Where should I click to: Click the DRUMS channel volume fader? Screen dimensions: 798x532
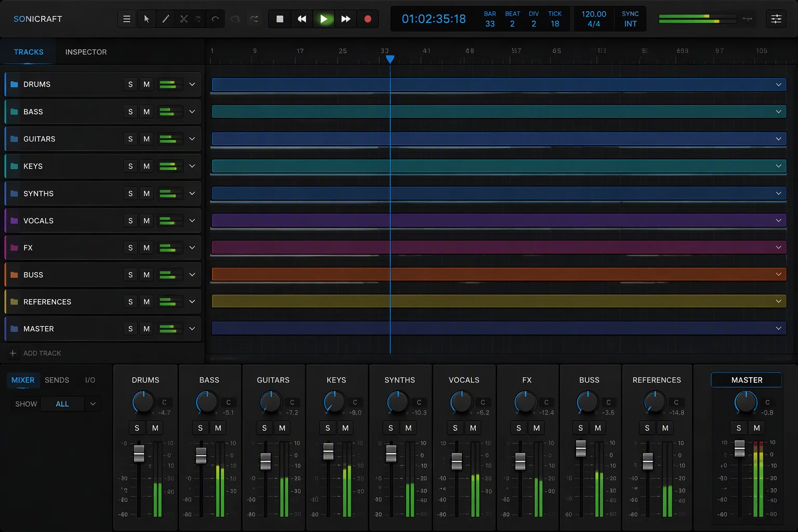[x=139, y=454]
